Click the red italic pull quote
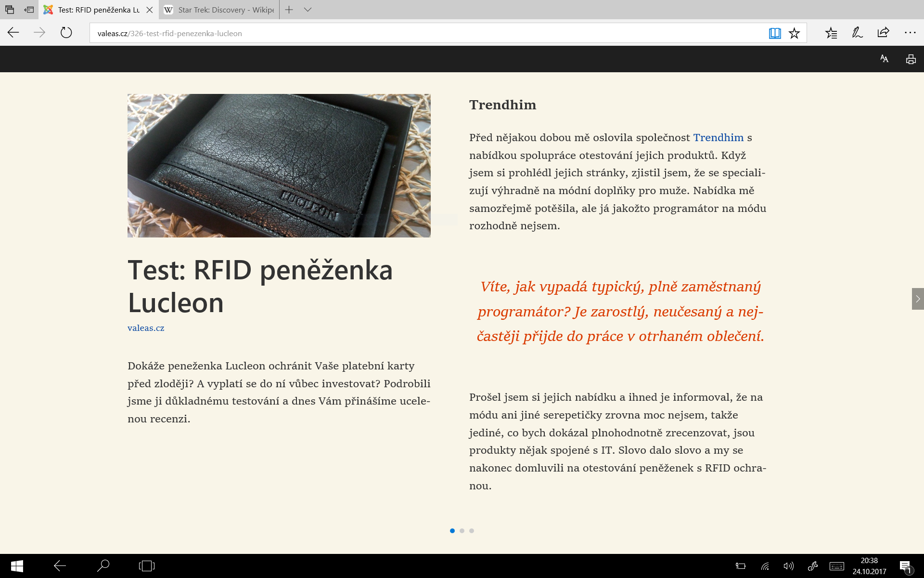This screenshot has height=578, width=924. point(620,311)
